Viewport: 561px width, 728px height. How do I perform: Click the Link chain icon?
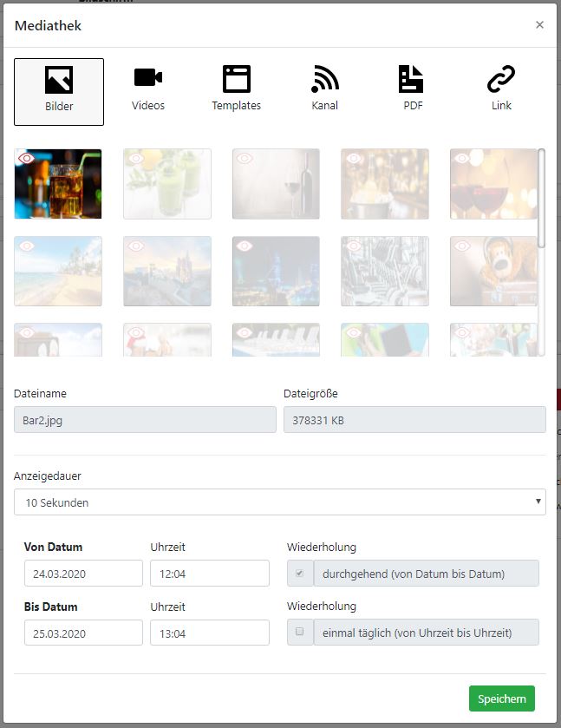click(x=501, y=79)
